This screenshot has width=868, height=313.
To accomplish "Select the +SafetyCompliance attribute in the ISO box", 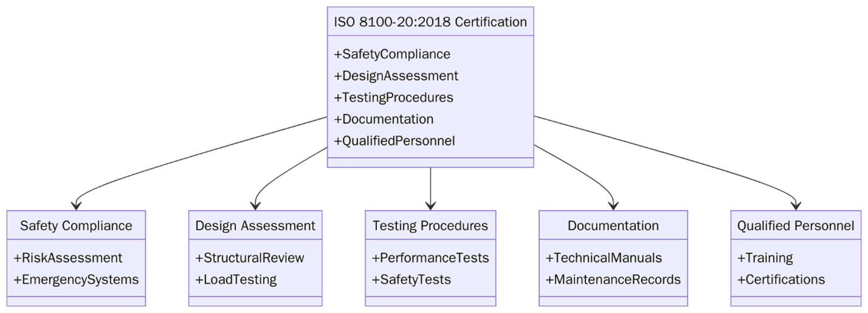I will tap(392, 54).
